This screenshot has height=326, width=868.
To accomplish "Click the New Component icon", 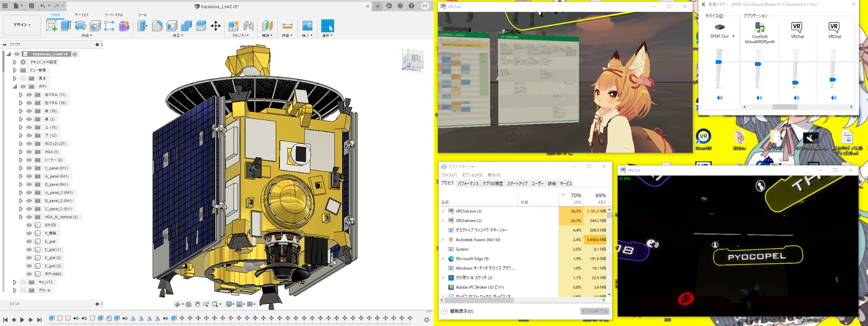I will [233, 26].
